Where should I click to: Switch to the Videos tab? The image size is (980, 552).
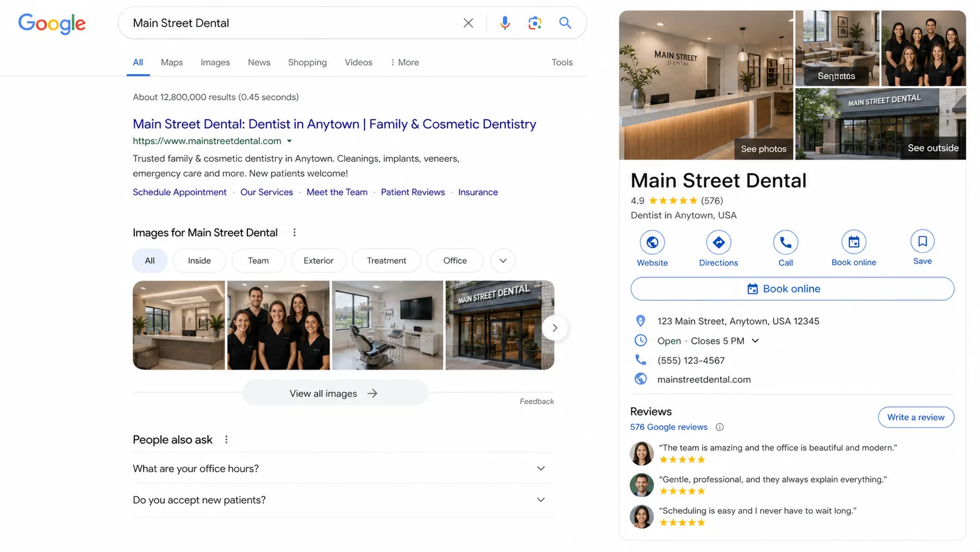click(358, 62)
